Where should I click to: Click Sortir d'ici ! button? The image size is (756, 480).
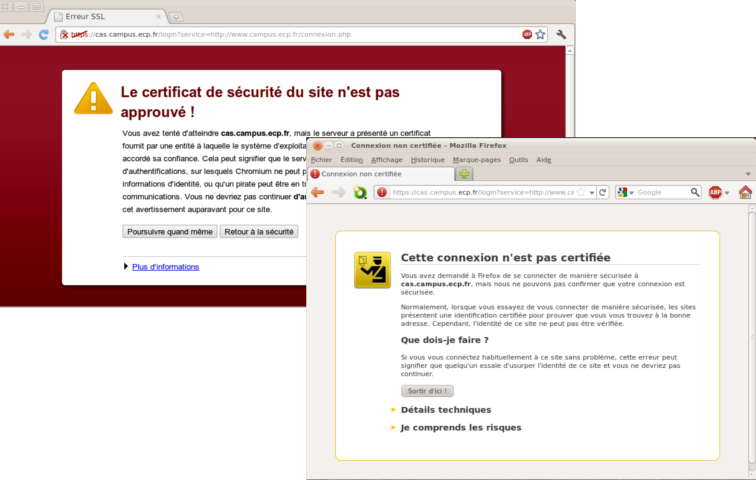[427, 391]
